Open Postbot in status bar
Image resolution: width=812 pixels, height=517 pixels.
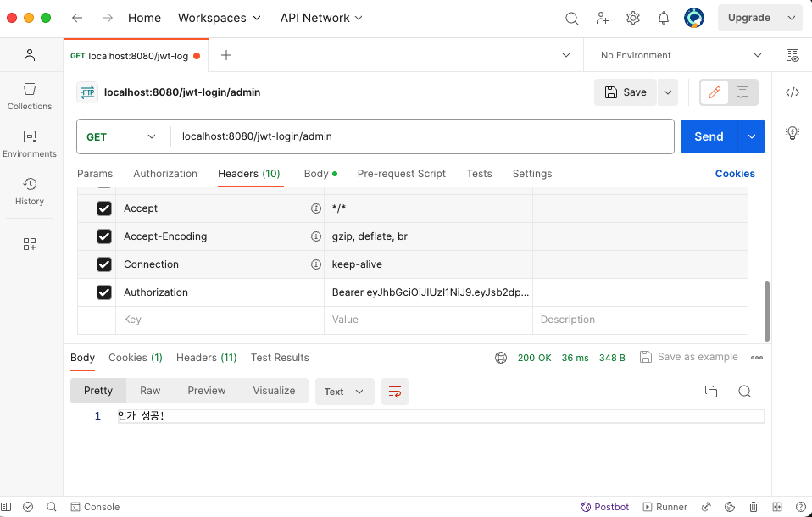(x=605, y=507)
